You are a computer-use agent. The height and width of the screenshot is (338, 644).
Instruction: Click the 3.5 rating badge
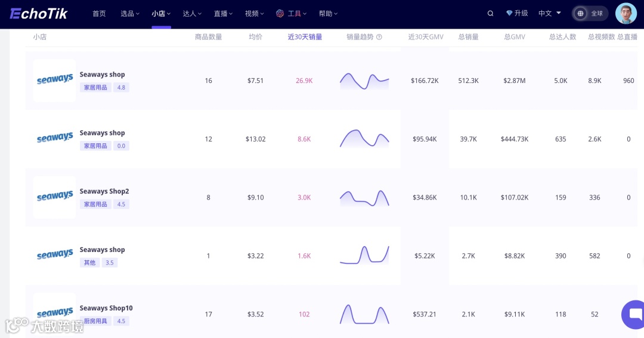click(x=109, y=262)
